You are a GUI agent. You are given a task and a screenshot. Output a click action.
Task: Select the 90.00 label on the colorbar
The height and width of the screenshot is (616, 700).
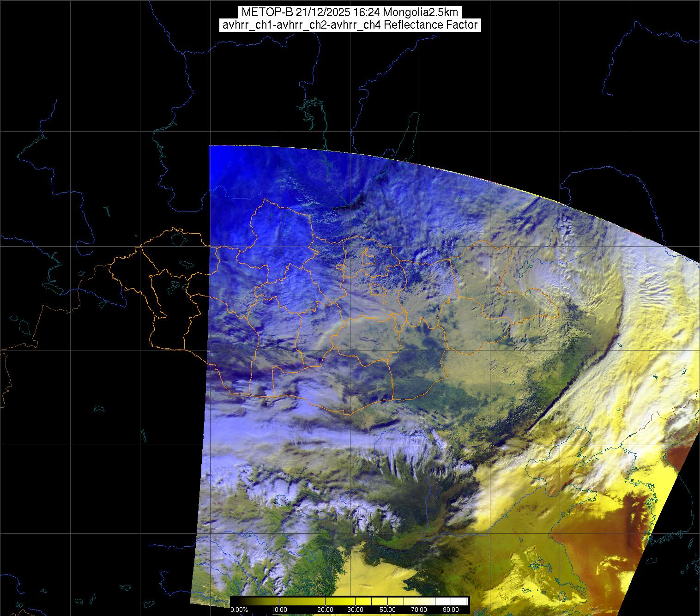(450, 610)
